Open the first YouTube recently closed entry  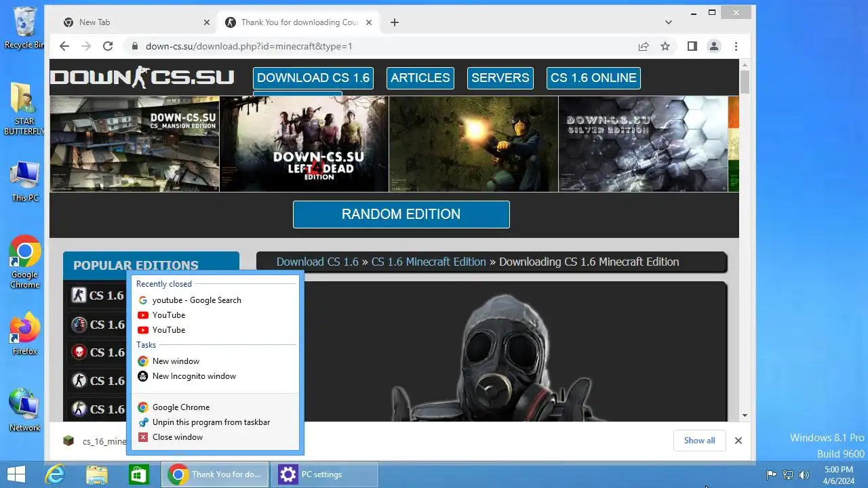[x=215, y=315]
